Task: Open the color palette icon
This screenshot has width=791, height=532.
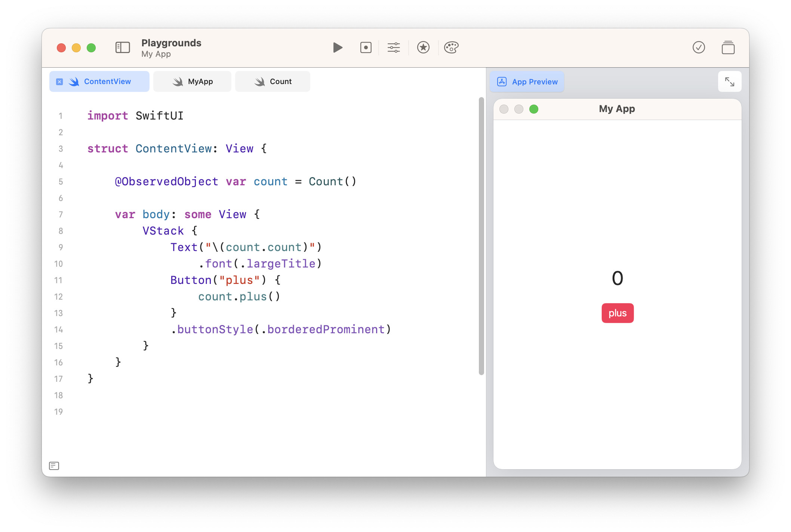Action: [451, 47]
